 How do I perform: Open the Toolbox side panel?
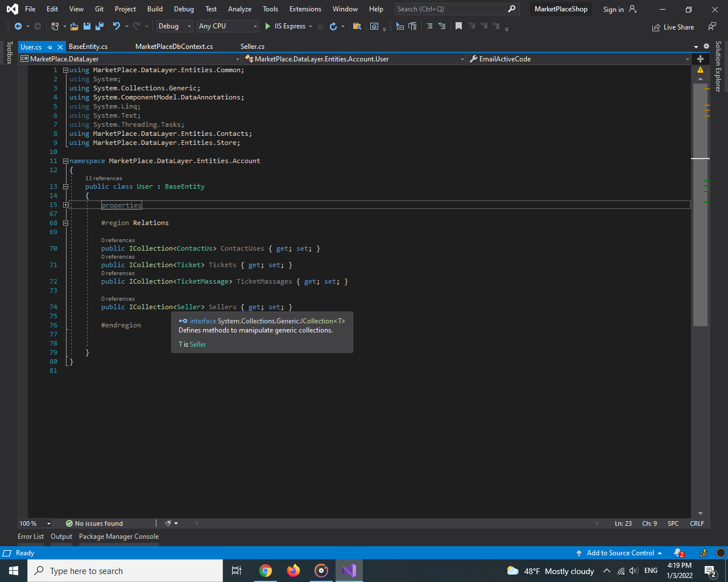9,53
